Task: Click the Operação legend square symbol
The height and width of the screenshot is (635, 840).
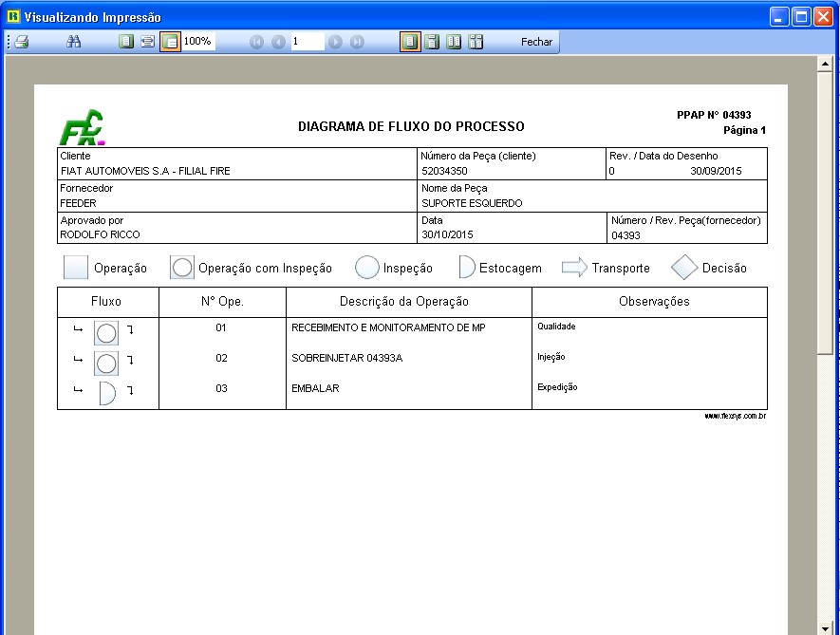Action: [x=76, y=267]
